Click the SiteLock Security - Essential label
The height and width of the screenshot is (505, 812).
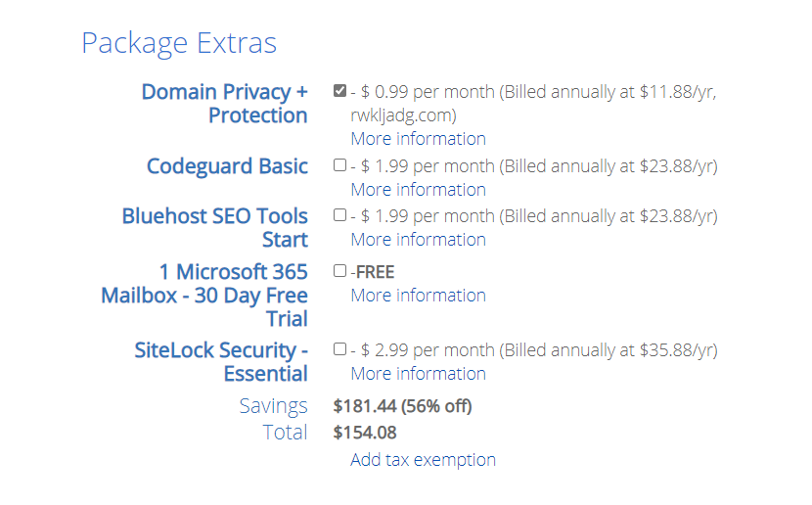(221, 362)
